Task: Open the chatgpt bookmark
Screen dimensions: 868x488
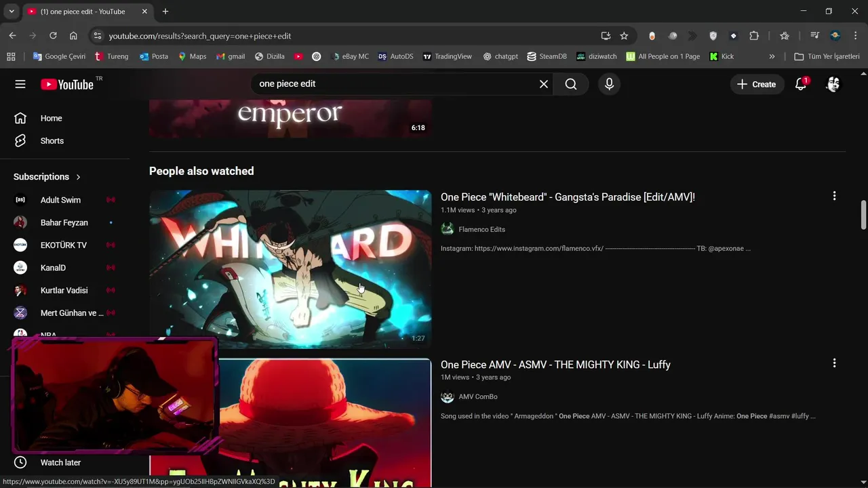Action: (x=500, y=56)
